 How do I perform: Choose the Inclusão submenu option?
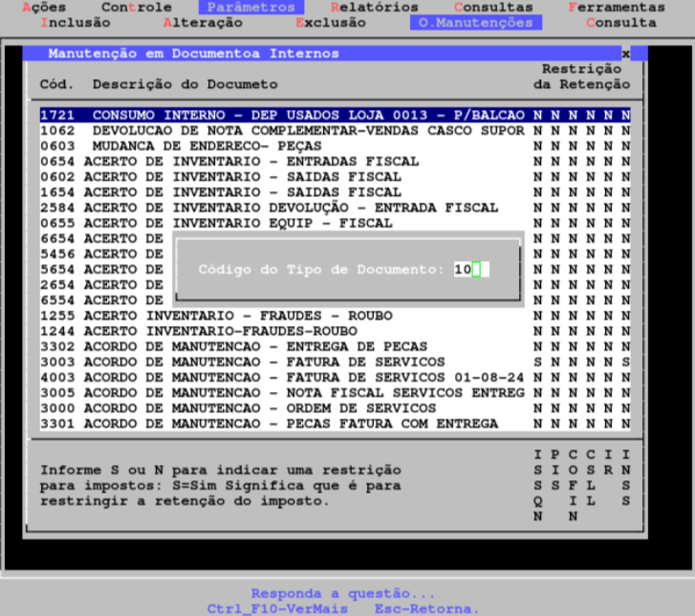click(x=76, y=22)
